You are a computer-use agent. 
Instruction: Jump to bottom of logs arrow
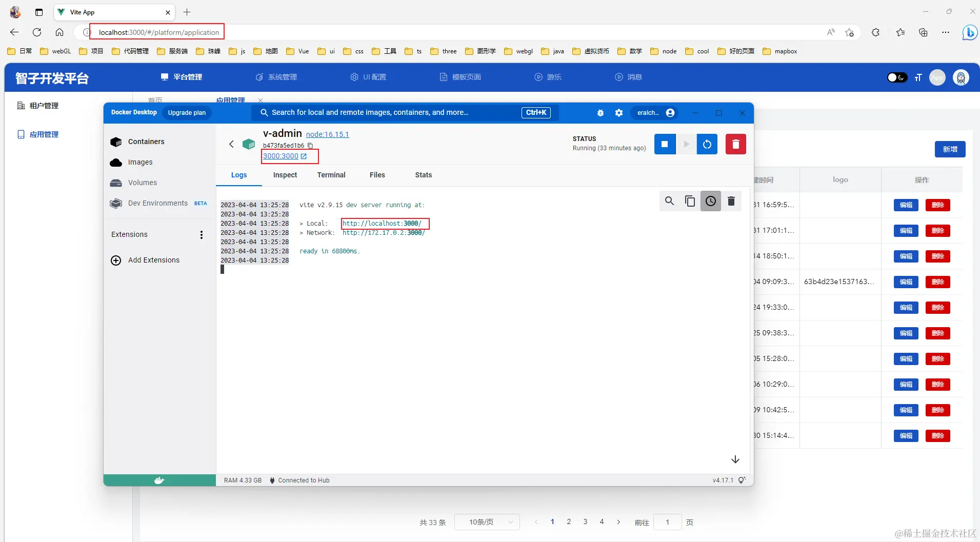coord(735,459)
